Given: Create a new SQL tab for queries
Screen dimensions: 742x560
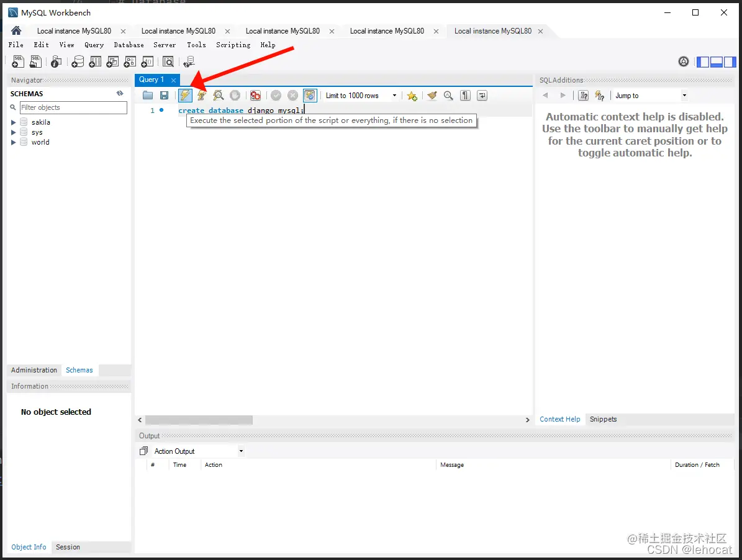Looking at the screenshot, I should coord(18,61).
